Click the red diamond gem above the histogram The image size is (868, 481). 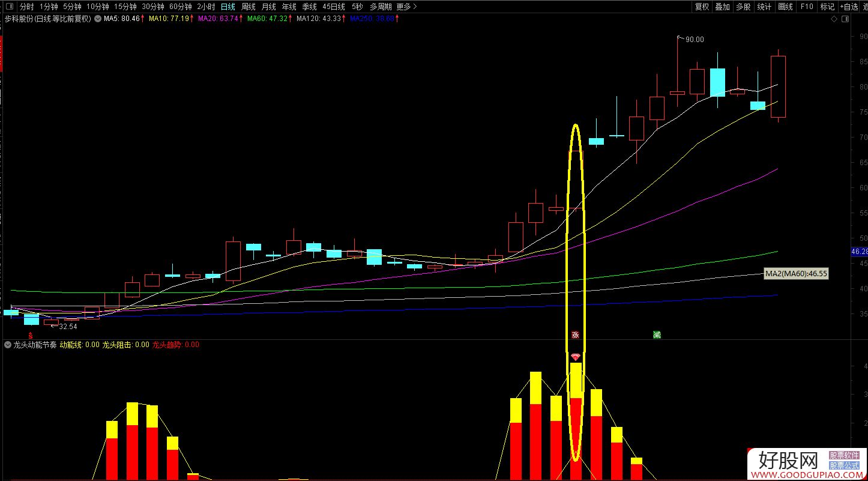(x=576, y=357)
